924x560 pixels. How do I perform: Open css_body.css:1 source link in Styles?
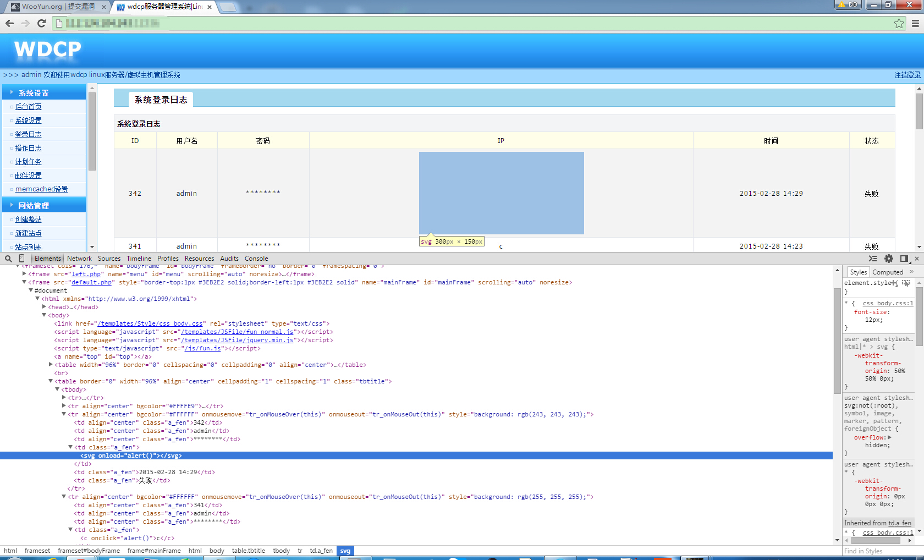888,303
